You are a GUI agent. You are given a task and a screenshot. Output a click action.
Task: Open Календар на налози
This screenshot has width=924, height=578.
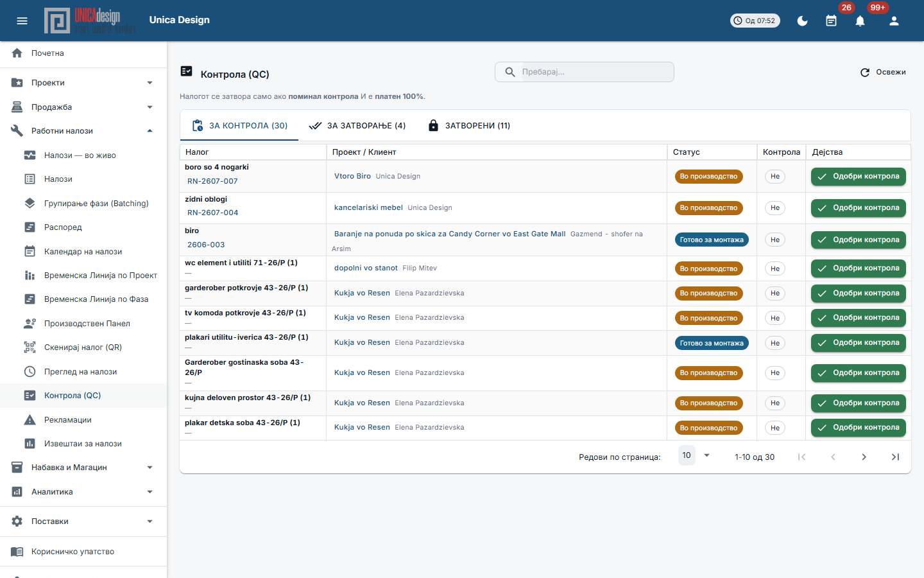click(x=83, y=252)
